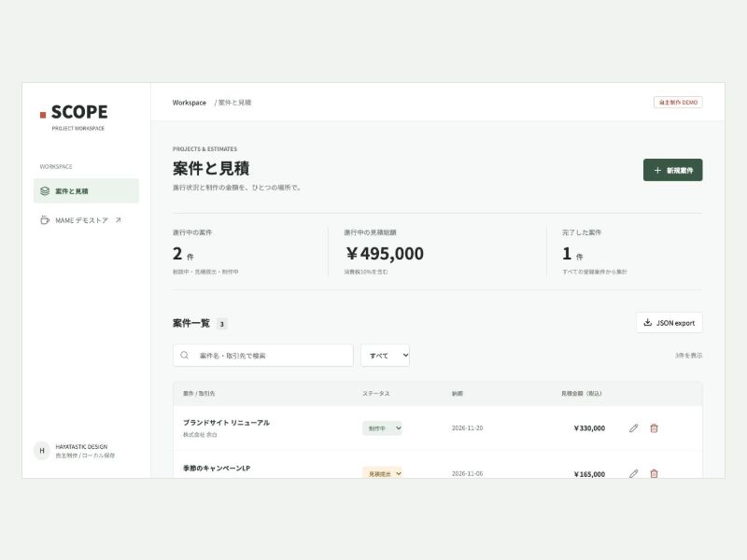Click the date 2026-11-06
The height and width of the screenshot is (560, 747).
(x=468, y=473)
